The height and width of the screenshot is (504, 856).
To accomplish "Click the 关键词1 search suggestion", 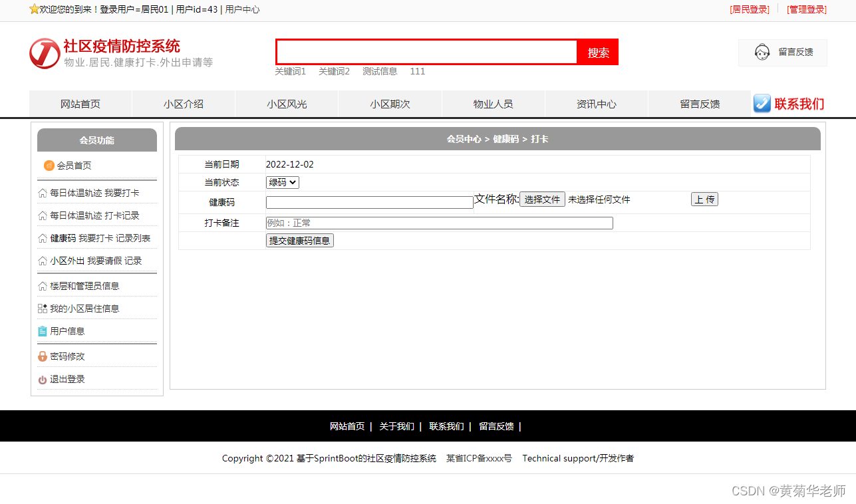I will click(x=290, y=71).
